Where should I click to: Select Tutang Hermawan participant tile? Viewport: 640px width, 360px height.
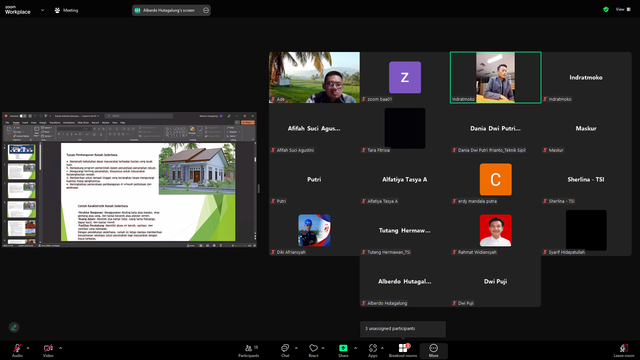[x=405, y=230]
